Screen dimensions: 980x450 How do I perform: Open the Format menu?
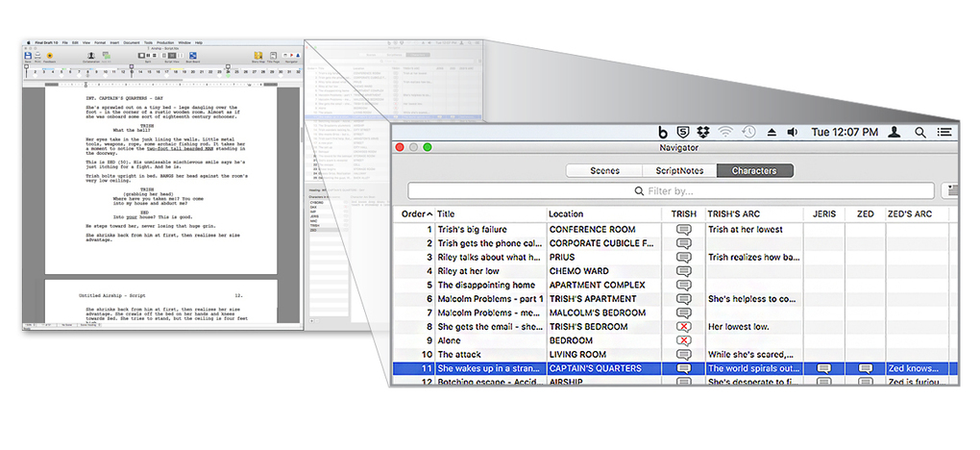click(100, 42)
